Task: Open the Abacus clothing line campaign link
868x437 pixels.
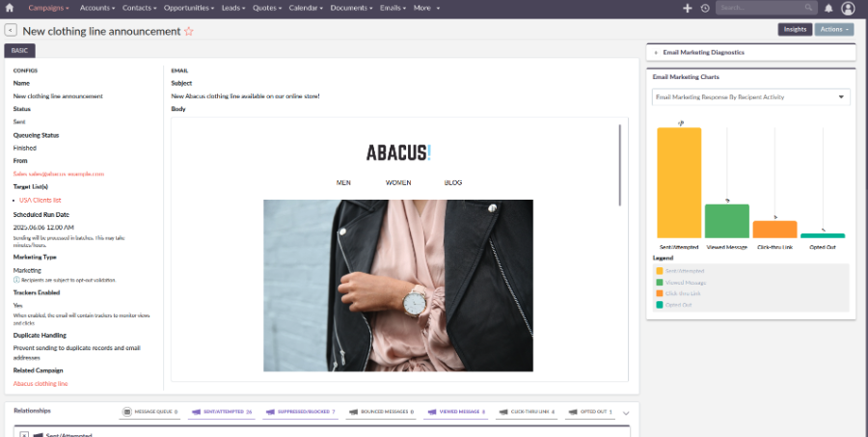Action: click(x=41, y=383)
